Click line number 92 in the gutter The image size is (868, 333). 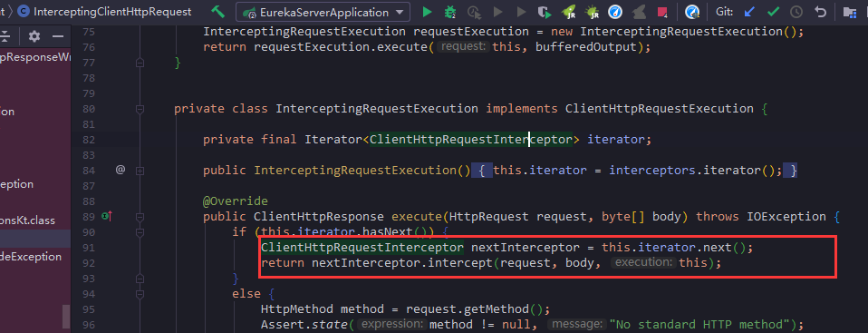[88, 262]
